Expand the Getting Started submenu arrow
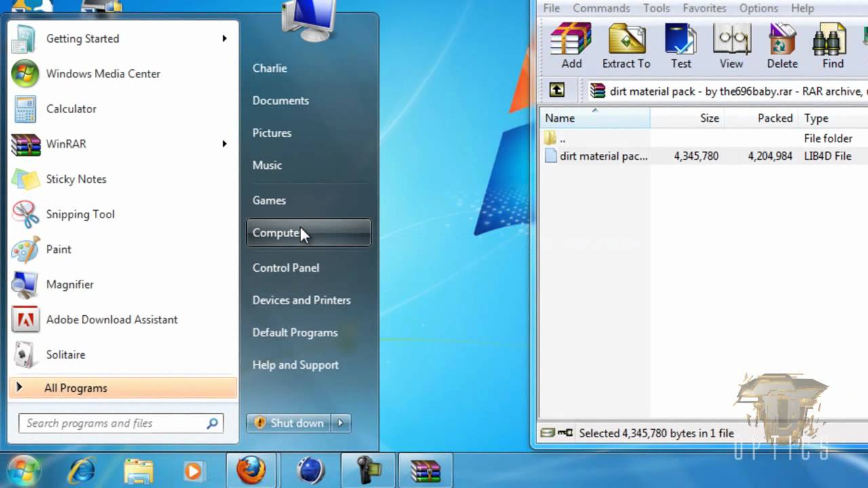The width and height of the screenshot is (868, 488). pos(224,39)
